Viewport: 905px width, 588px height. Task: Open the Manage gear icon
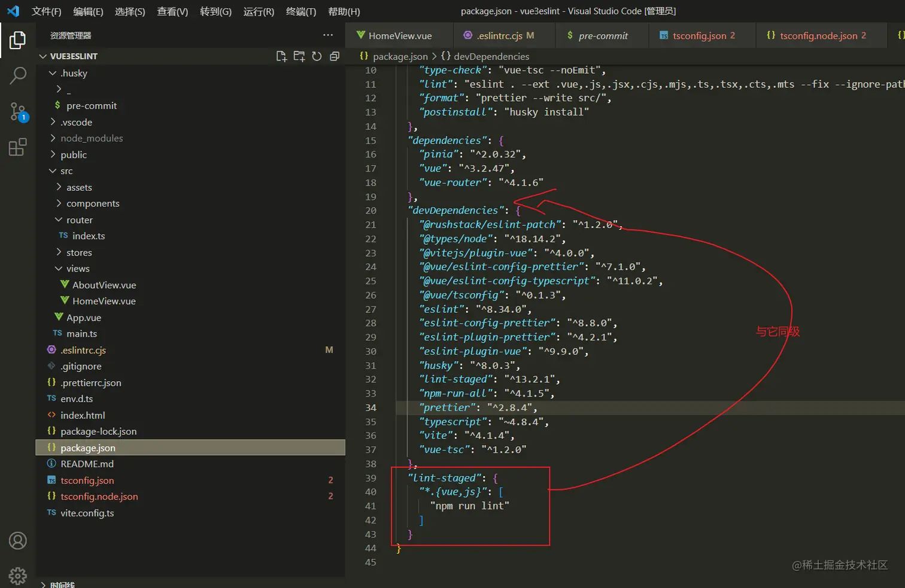[x=17, y=575]
